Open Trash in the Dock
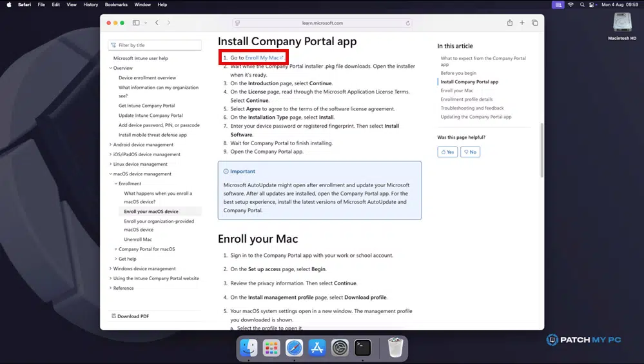644x364 pixels. pyautogui.click(x=395, y=348)
